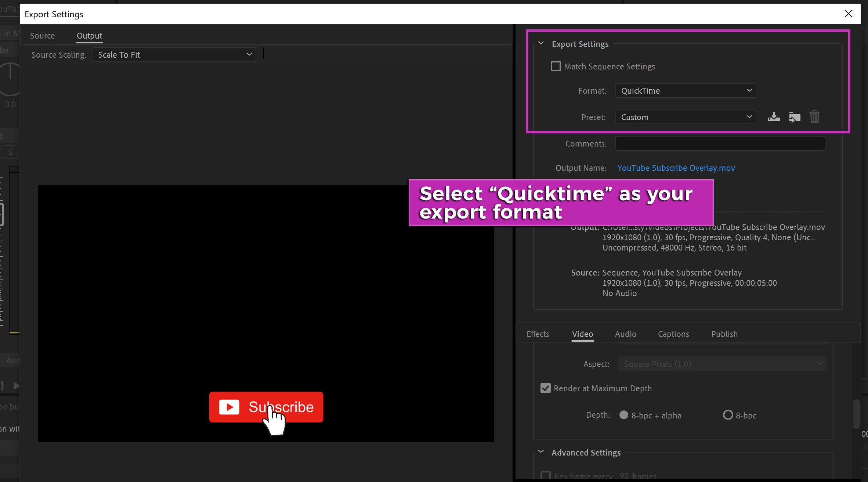The image size is (868, 482).
Task: Select QuickTime format dropdown
Action: pos(685,90)
